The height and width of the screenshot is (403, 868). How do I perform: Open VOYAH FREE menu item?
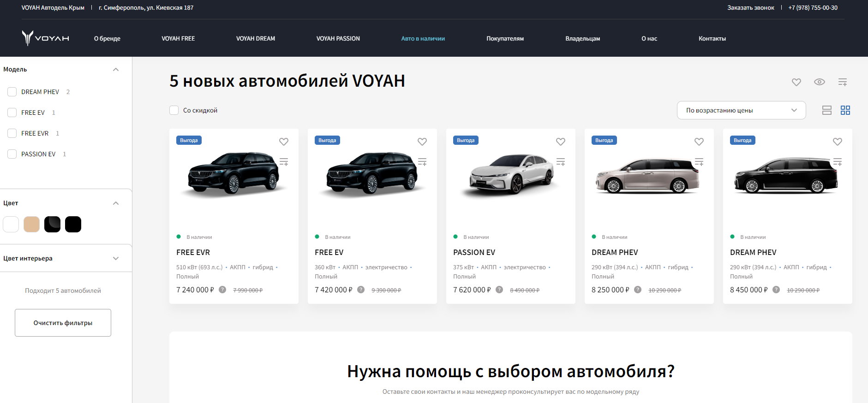pos(178,38)
